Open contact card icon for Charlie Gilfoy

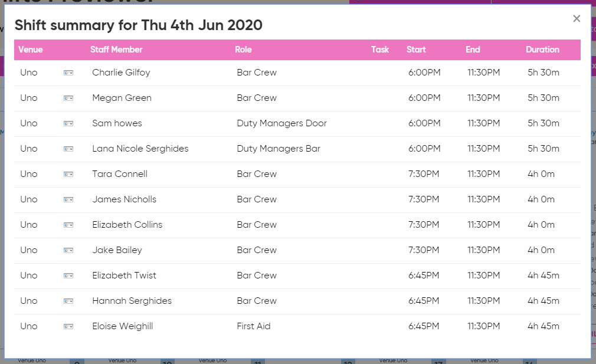68,73
